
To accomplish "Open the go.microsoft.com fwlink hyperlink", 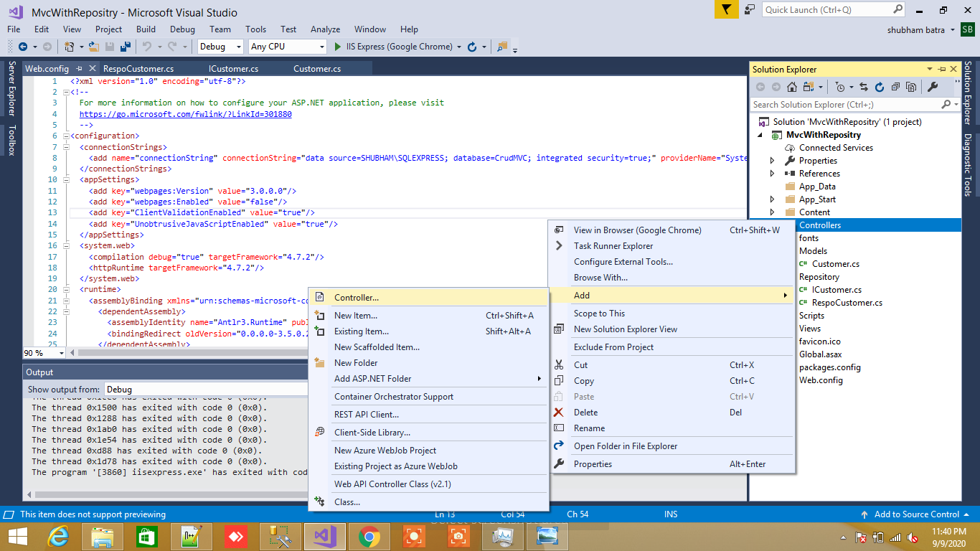I will [185, 114].
